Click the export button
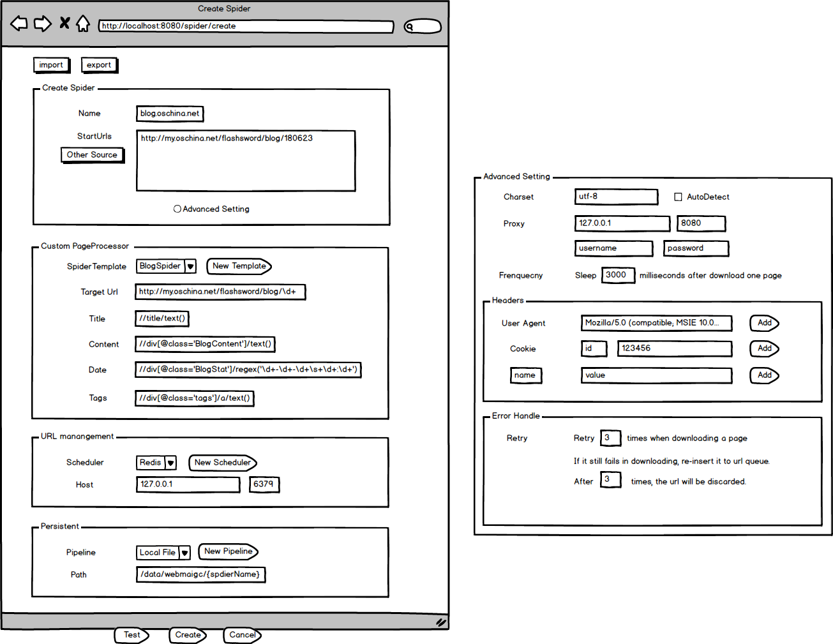833x644 pixels. click(x=99, y=64)
